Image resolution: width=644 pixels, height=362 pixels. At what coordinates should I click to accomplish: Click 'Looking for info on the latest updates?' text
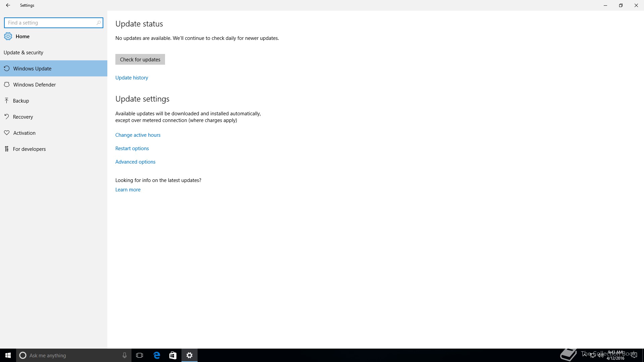158,180
